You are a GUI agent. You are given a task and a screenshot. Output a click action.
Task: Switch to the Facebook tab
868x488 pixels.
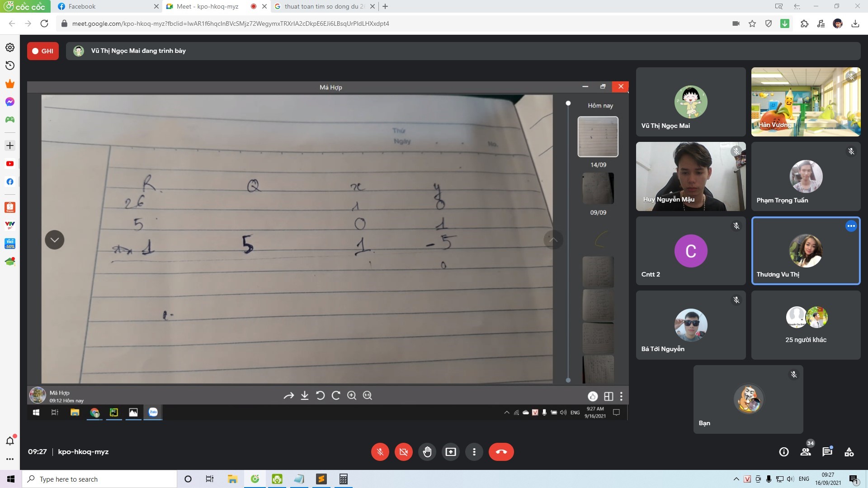tap(82, 6)
